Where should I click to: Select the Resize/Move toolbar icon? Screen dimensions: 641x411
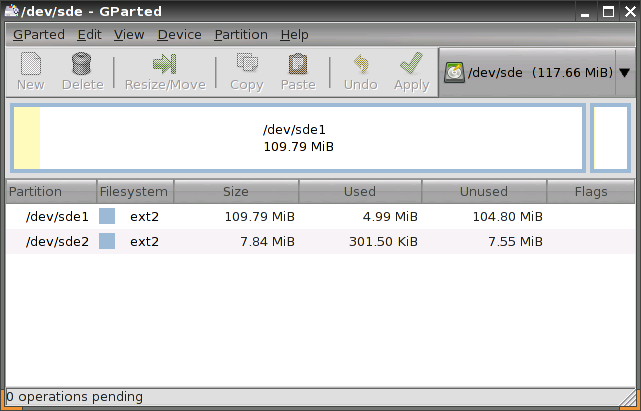click(x=164, y=65)
